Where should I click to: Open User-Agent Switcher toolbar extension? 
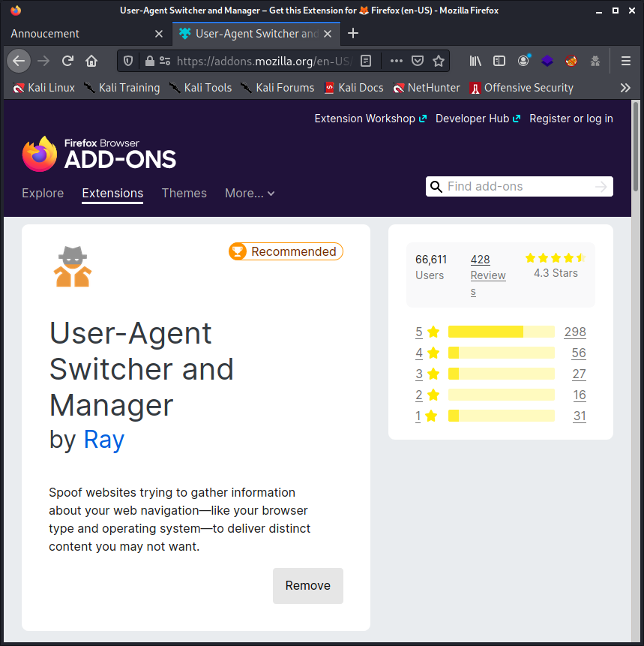pos(595,62)
